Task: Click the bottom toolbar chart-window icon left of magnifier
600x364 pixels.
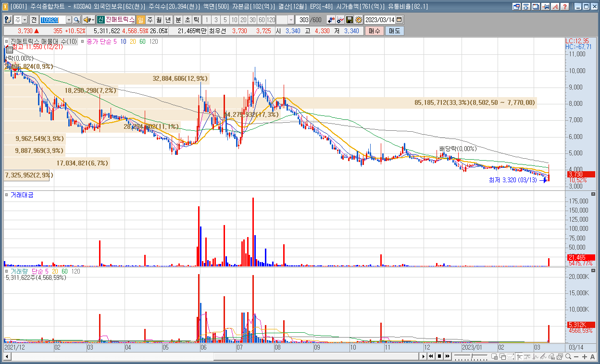Action: (x=560, y=356)
